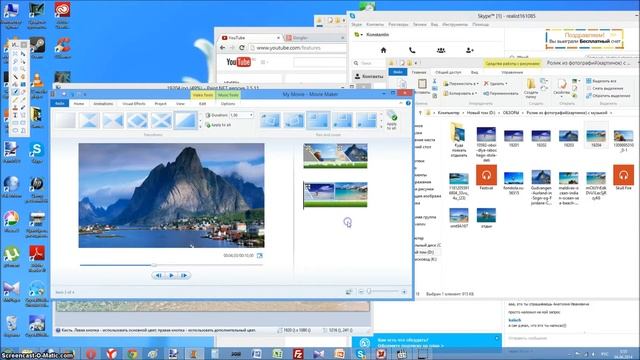
Task: Expand the pan and zoom gallery
Action: pos(381,127)
